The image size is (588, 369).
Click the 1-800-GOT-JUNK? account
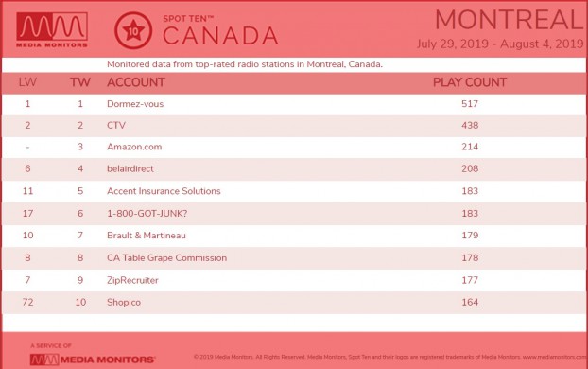click(147, 213)
